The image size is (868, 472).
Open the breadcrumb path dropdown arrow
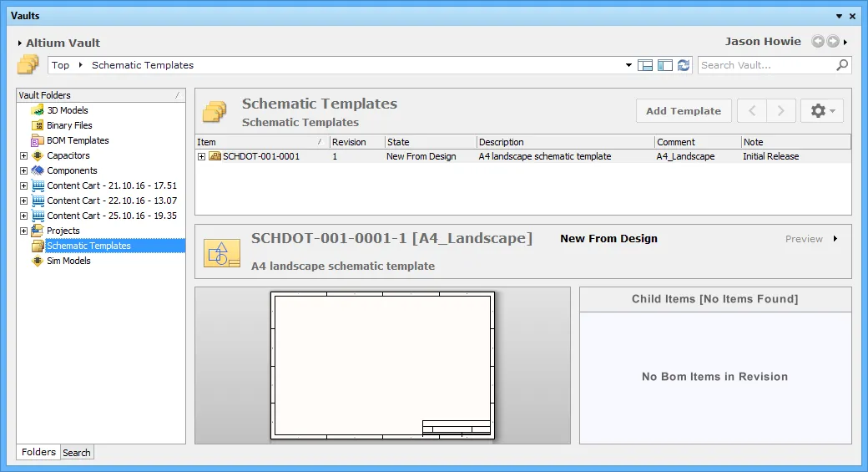tap(628, 65)
